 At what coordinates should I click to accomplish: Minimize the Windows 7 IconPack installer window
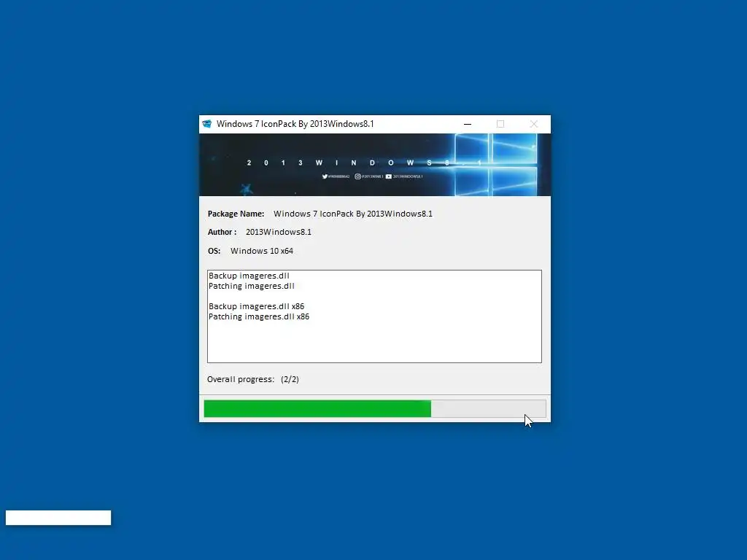(468, 124)
